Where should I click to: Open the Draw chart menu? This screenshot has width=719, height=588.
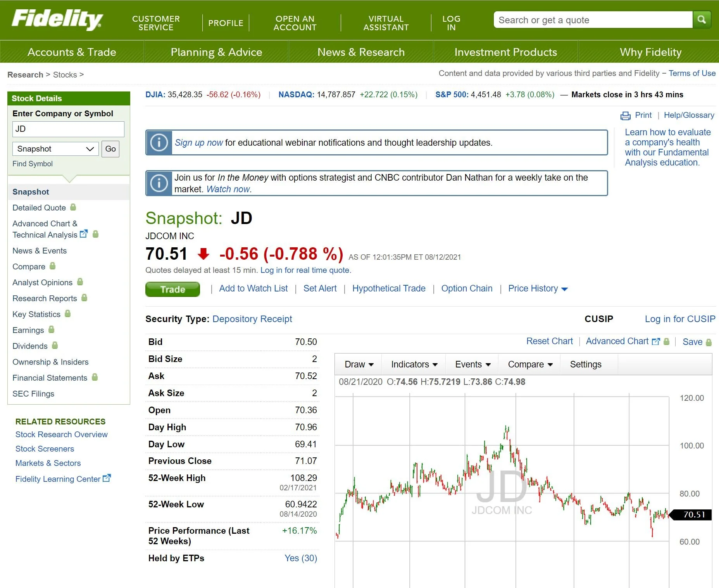(359, 364)
